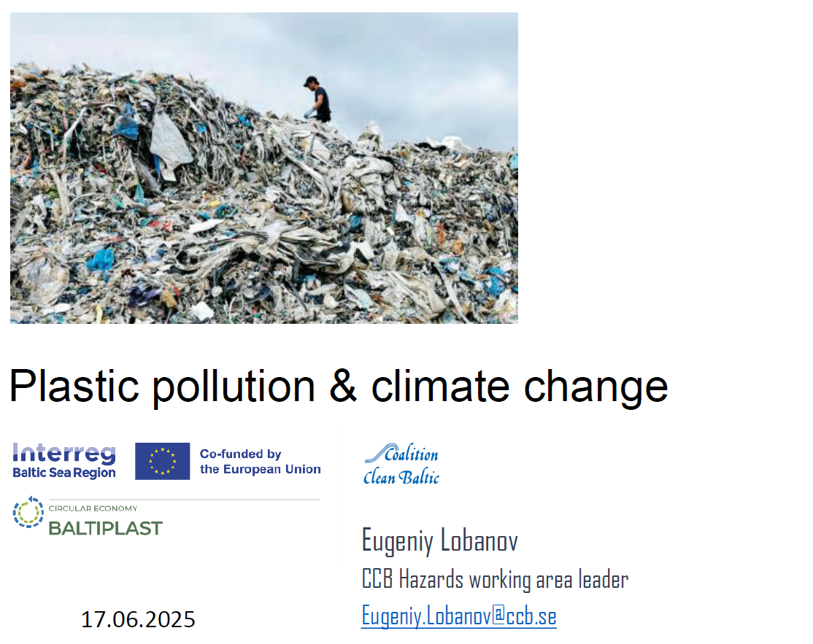The width and height of the screenshot is (813, 644).
Task: Click the Baltiplast circular dotted ring icon
Action: pos(28,513)
